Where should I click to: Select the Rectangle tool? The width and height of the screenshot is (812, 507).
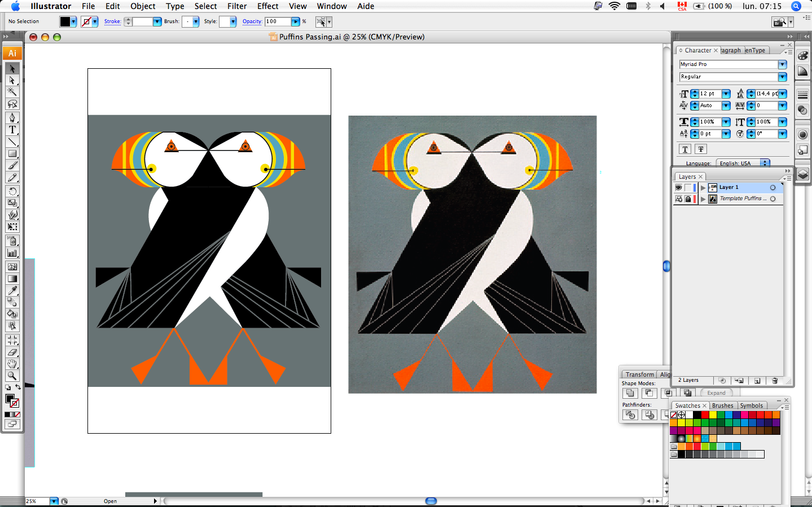point(12,153)
